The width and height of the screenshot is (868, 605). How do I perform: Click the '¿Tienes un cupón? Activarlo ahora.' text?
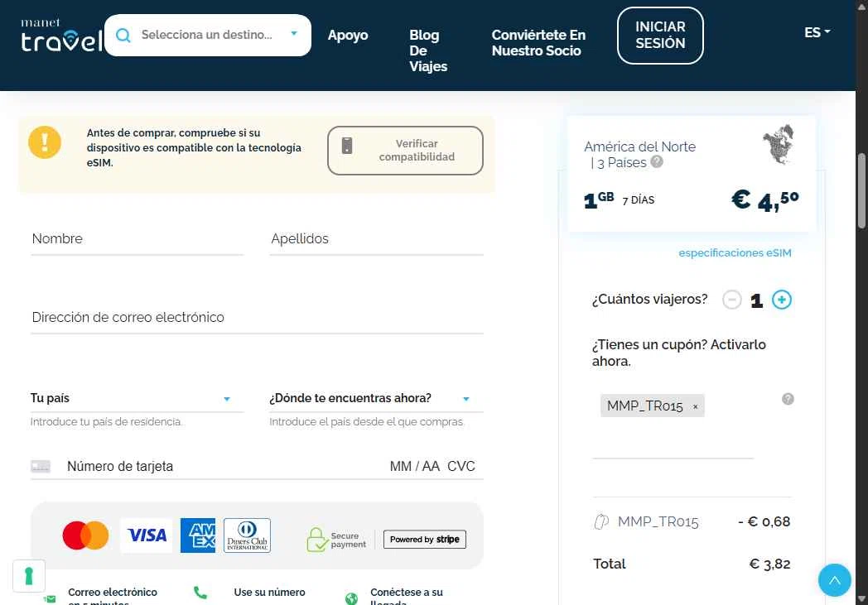coord(678,353)
